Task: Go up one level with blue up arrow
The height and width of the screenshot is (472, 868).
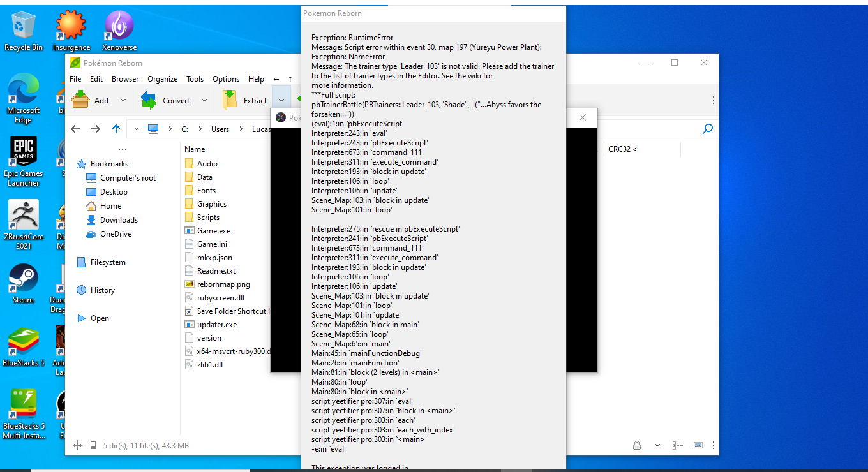Action: (x=116, y=129)
